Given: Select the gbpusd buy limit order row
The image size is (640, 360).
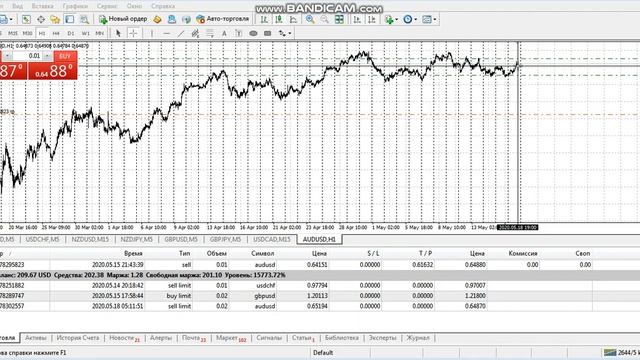Looking at the screenshot, I should coord(296,296).
